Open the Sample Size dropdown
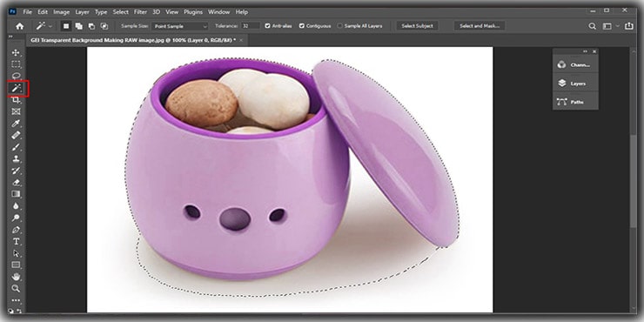 pos(180,26)
